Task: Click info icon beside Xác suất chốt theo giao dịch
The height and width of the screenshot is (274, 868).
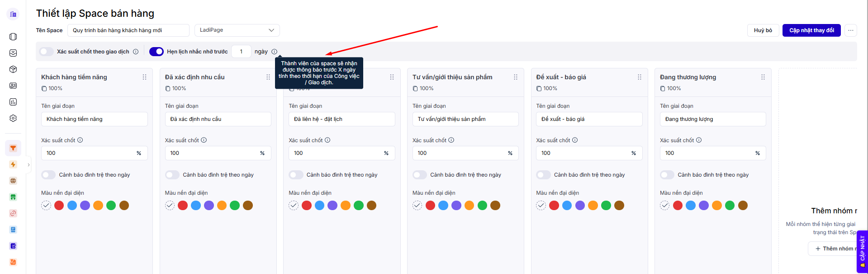Action: [x=136, y=52]
